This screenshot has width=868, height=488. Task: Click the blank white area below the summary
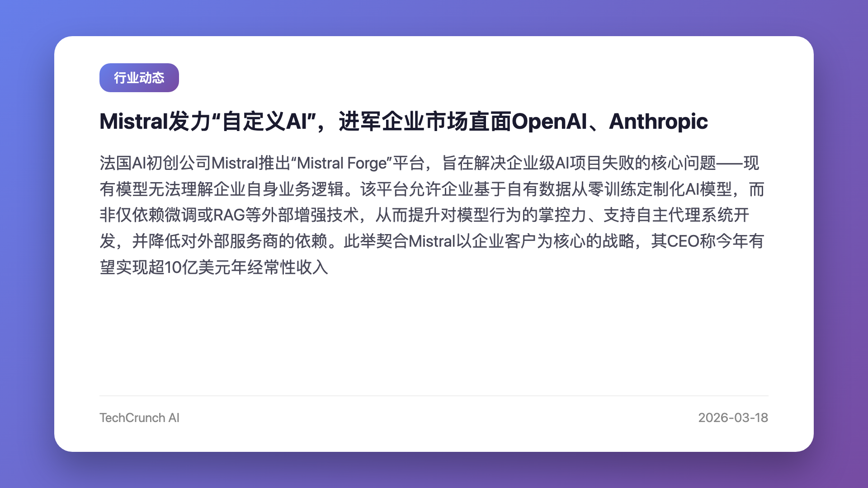(434, 334)
